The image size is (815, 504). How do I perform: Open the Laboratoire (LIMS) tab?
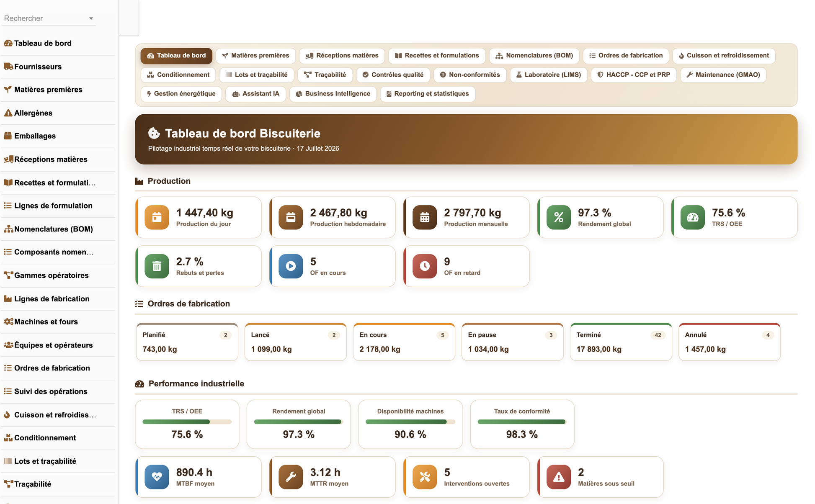549,75
